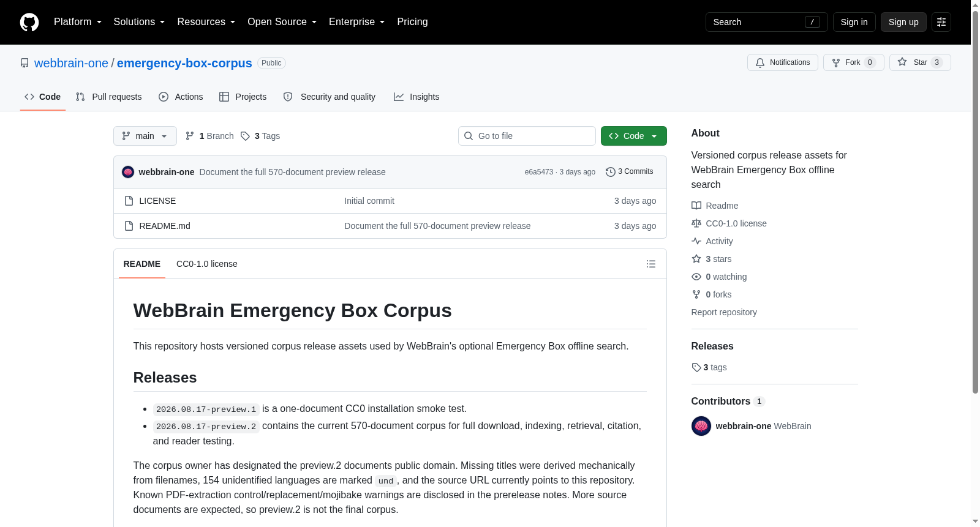Click the fork icon beside 0 forks
Screen dimensions: 980x527
[x=696, y=294]
